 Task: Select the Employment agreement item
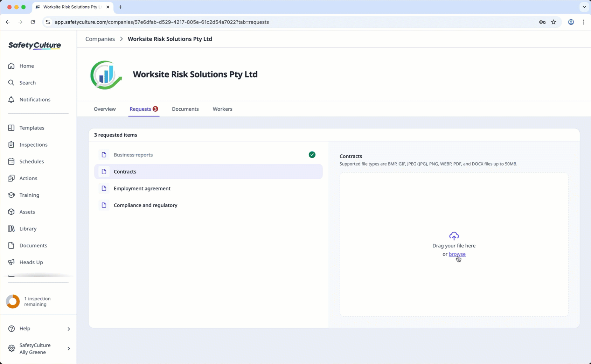208,188
